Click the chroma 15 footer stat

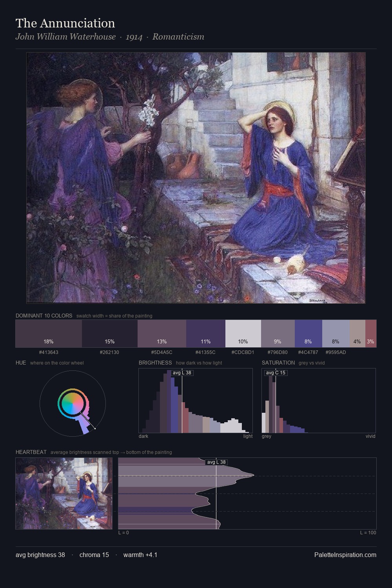click(x=94, y=555)
